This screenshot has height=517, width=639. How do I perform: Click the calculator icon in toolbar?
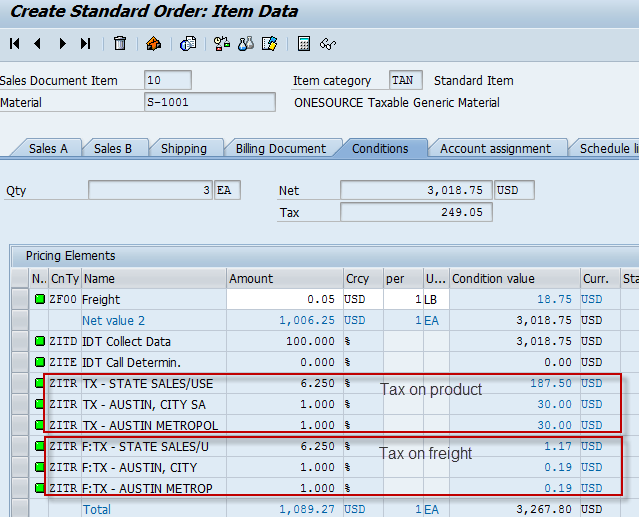pyautogui.click(x=304, y=44)
